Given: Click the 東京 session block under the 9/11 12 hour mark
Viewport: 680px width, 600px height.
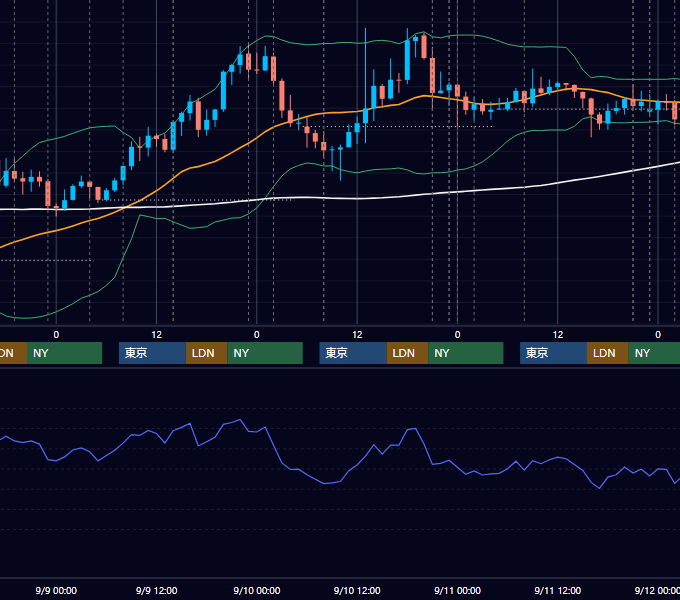Looking at the screenshot, I should click(554, 353).
